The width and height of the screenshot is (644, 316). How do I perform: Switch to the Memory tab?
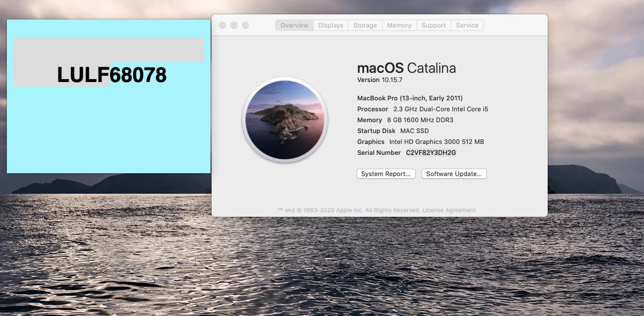coord(399,25)
